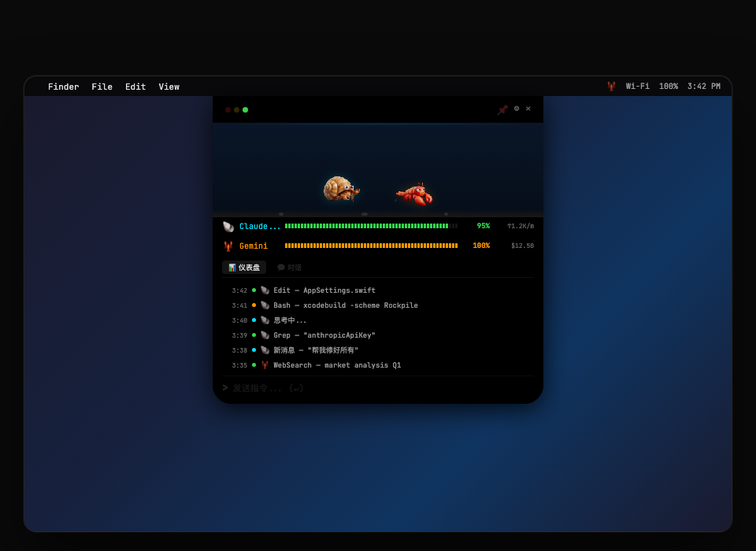Click the 95% value for Claude
756x551 pixels.
pos(483,226)
